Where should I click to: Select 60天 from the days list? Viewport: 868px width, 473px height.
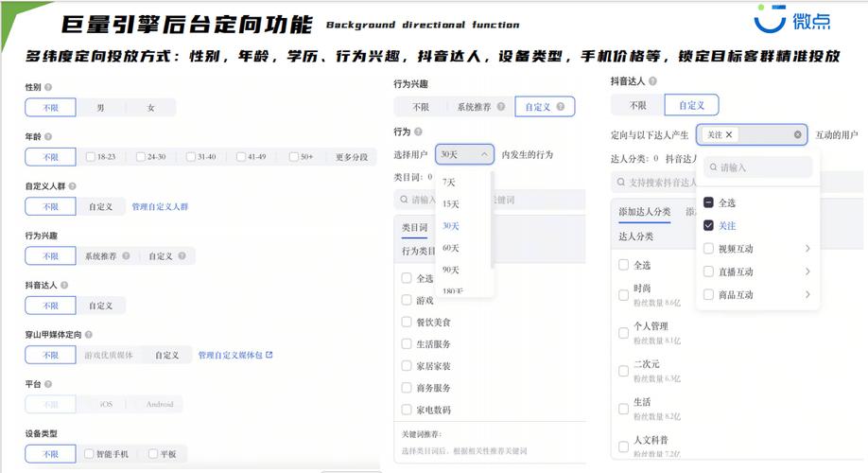click(x=450, y=248)
